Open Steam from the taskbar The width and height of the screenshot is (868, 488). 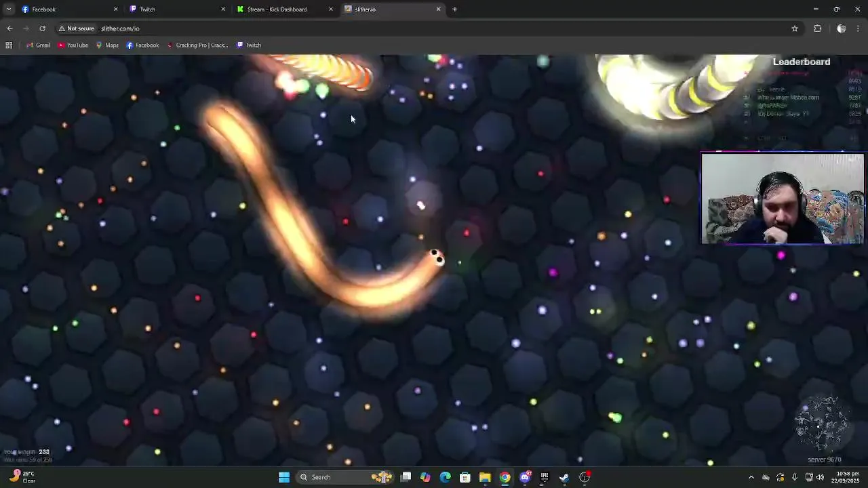tap(564, 477)
